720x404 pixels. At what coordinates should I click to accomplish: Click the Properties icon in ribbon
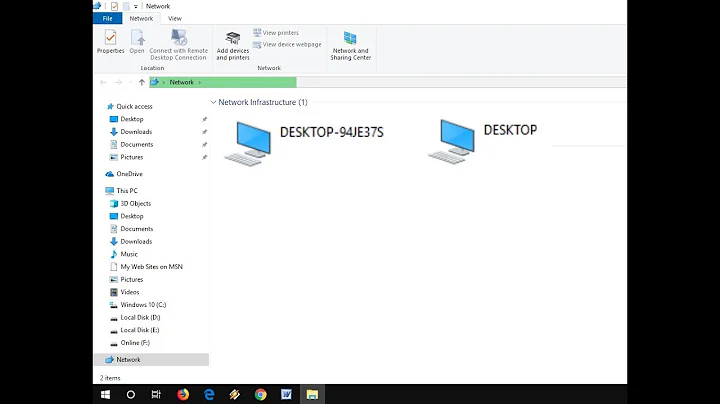110,41
